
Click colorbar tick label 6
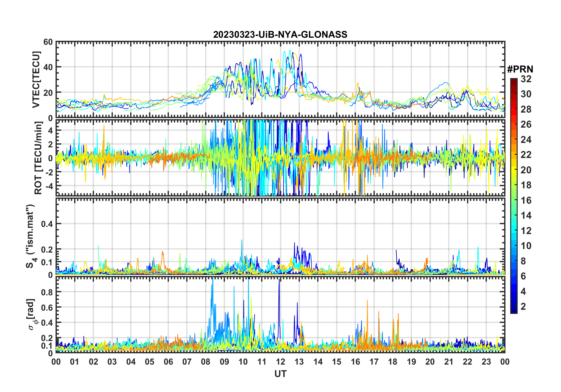[523, 276]
